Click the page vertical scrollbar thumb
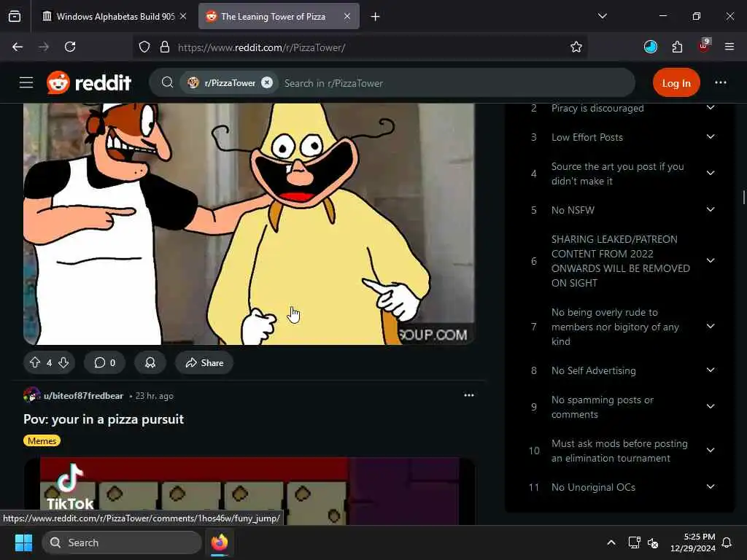Image resolution: width=747 pixels, height=560 pixels. (743, 197)
